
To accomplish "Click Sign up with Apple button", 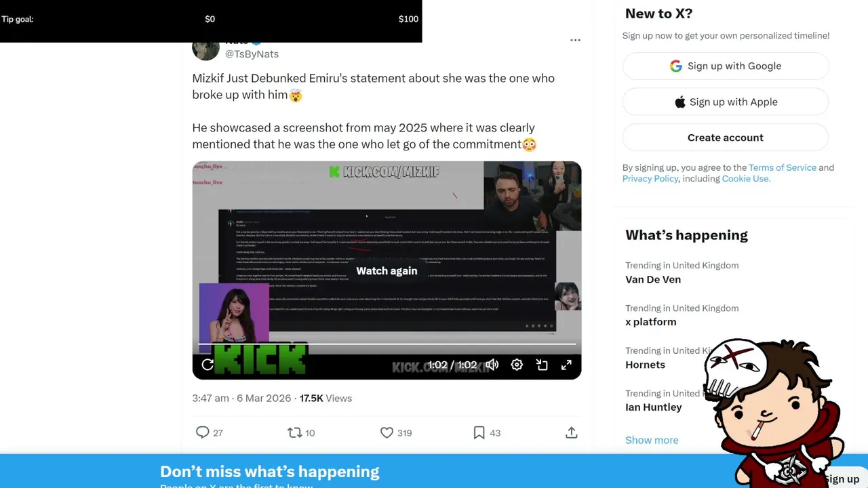I will click(x=726, y=102).
